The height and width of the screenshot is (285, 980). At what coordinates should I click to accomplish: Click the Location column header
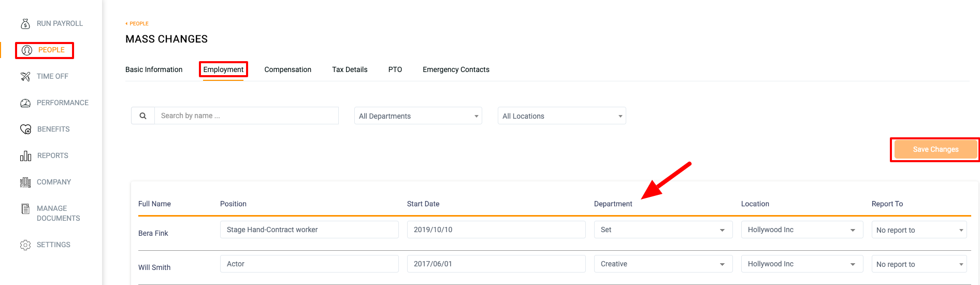click(755, 204)
